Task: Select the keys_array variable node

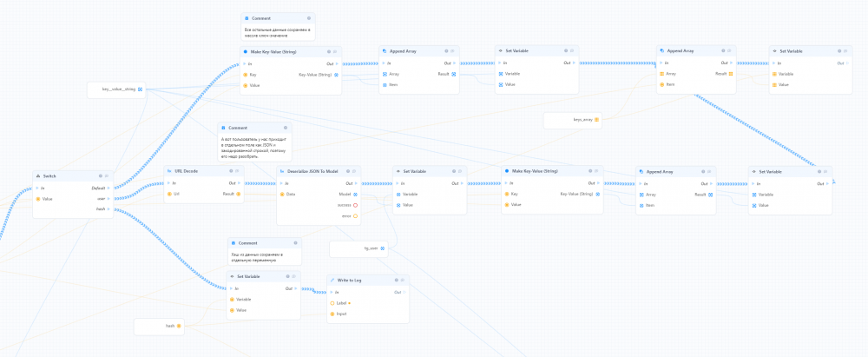Action: [x=572, y=120]
